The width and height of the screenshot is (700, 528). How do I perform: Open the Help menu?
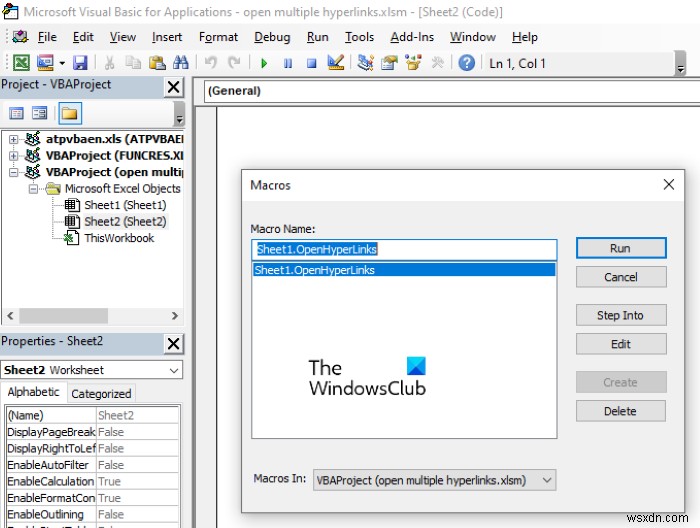coord(525,37)
